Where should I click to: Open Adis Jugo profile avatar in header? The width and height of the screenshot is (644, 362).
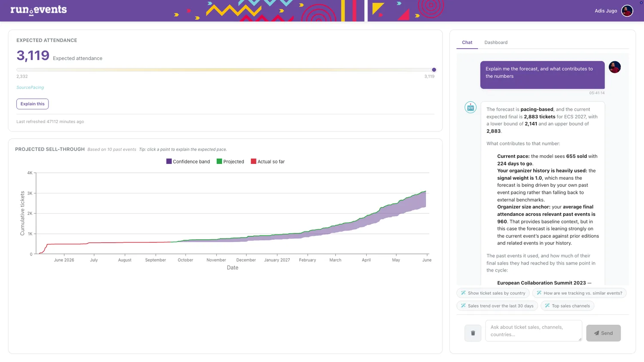click(627, 11)
